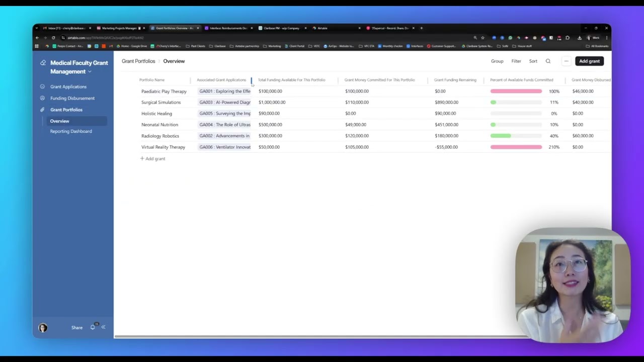This screenshot has height=362, width=644.
Task: Click the 40% progress bar for Radiology Robotics
Action: point(516,136)
